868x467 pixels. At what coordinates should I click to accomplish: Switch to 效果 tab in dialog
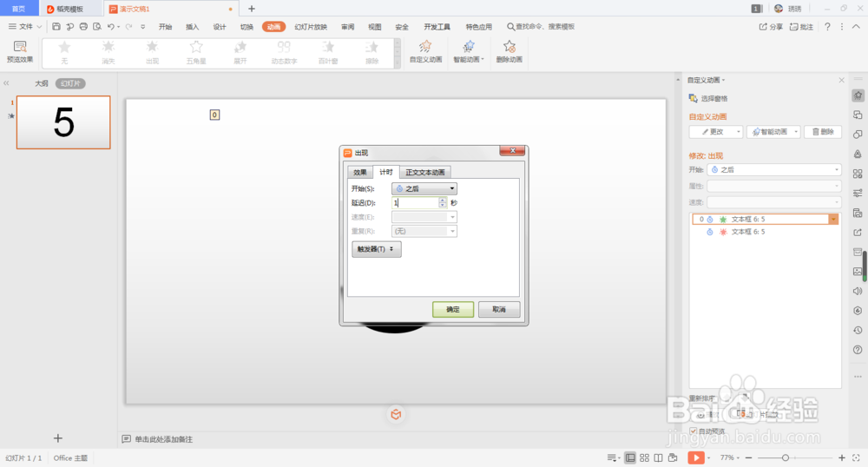[x=360, y=172]
